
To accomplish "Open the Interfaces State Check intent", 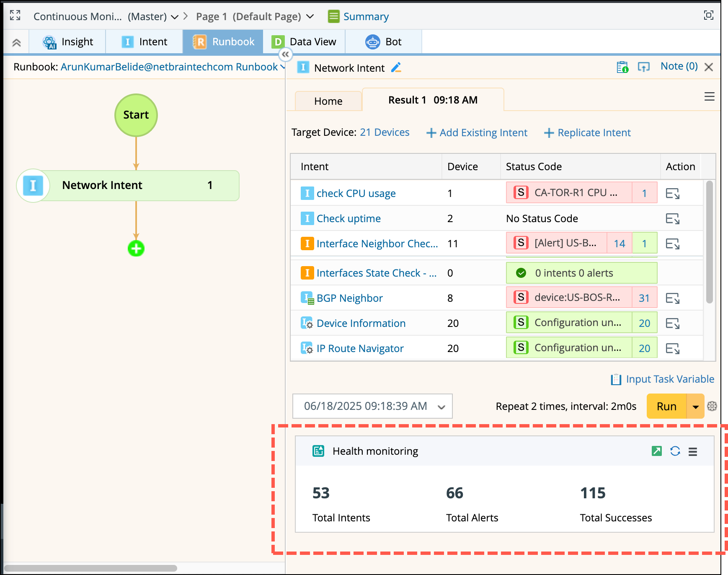I will point(377,273).
